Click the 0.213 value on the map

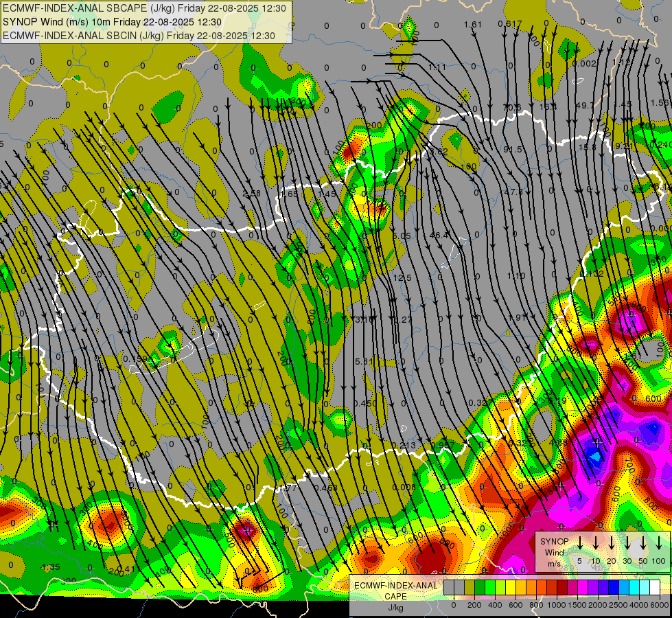pos(404,445)
